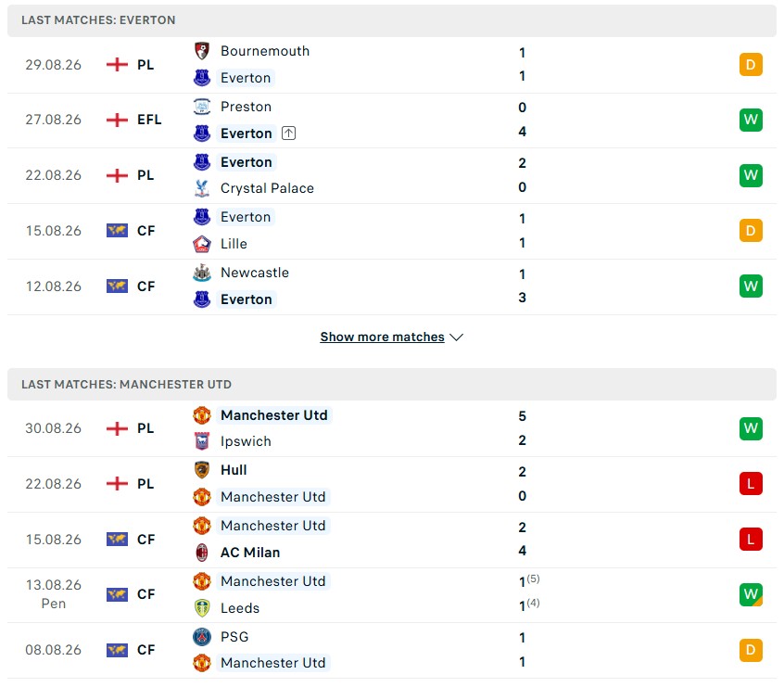Click the Hull club crest icon
This screenshot has width=784, height=687.
201,470
